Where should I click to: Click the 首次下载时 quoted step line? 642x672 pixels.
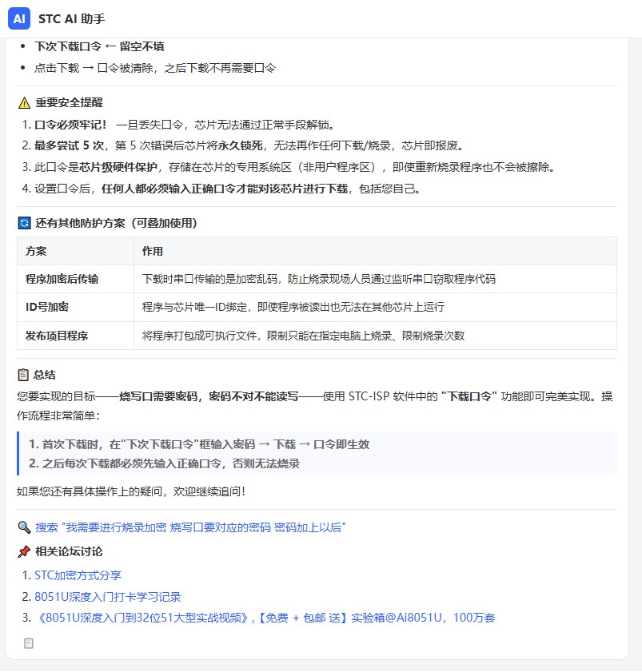[x=199, y=444]
